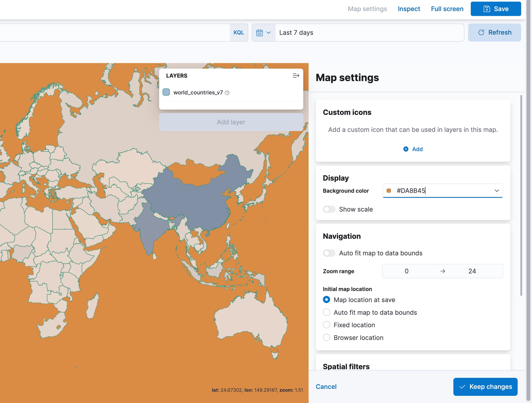Expand the background color dropdown arrow

tap(497, 191)
